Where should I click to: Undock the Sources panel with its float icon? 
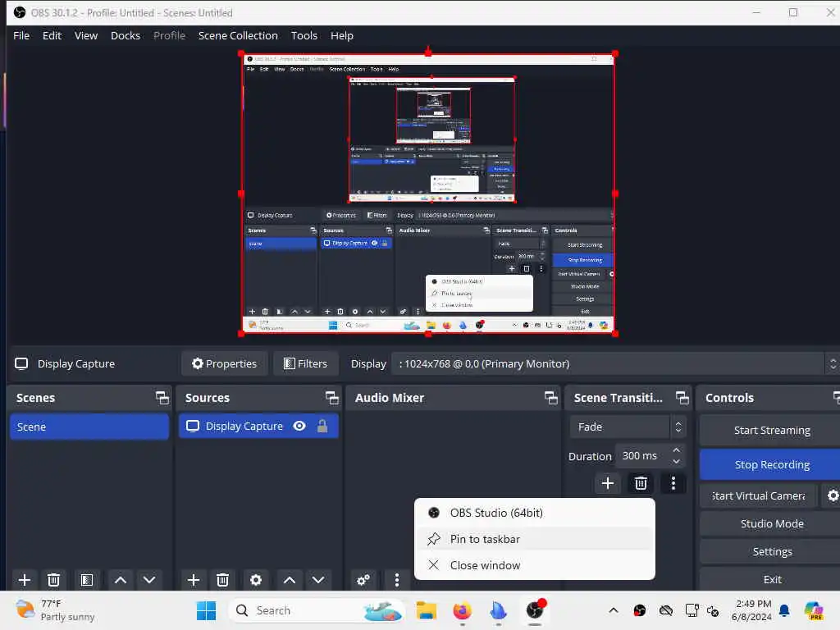[331, 398]
